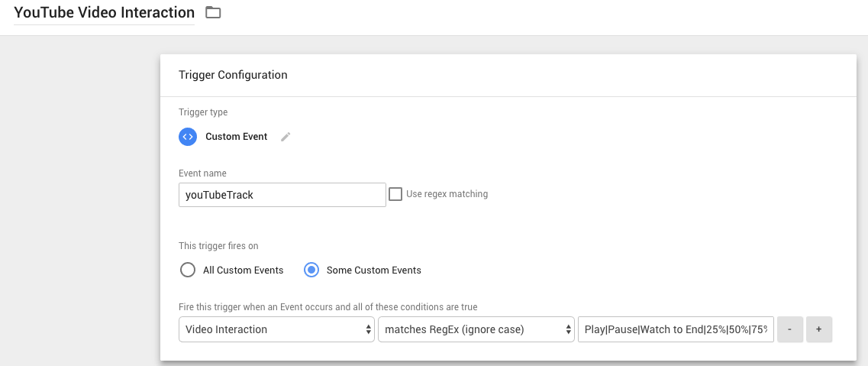The width and height of the screenshot is (868, 366).
Task: Click the Trigger type caption text
Action: coord(203,112)
